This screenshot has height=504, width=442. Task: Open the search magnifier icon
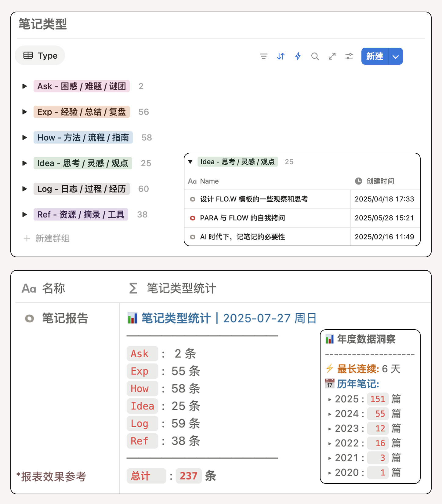pos(315,56)
